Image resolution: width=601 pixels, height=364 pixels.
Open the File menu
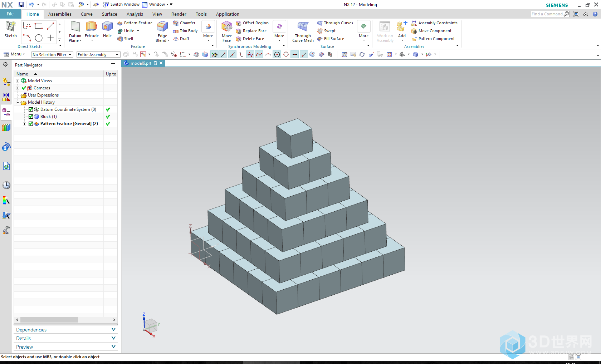(x=10, y=14)
